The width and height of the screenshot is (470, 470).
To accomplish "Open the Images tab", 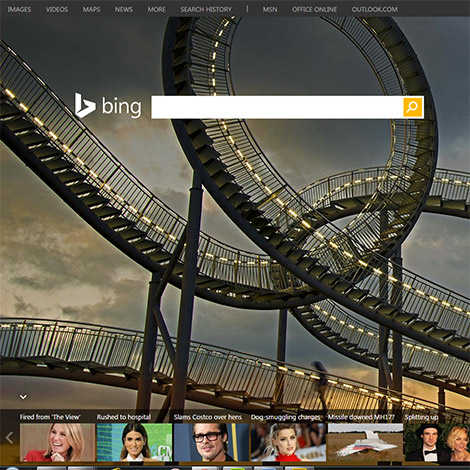I will [19, 9].
